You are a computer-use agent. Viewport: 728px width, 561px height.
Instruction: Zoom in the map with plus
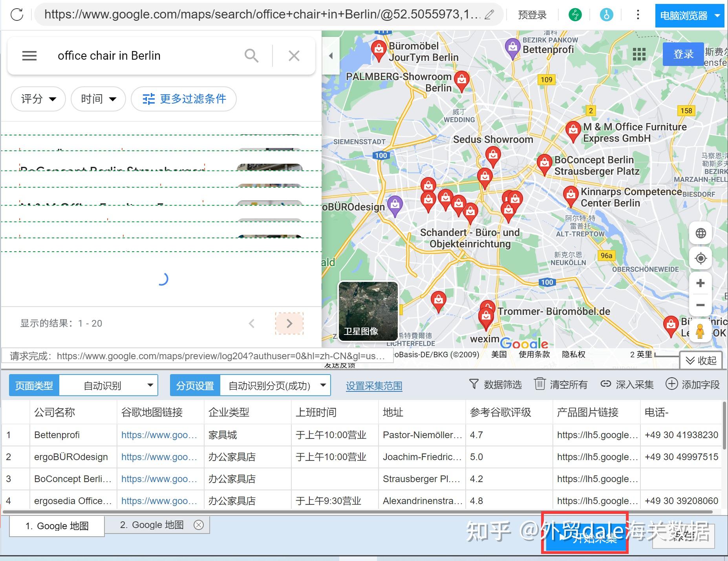701,283
